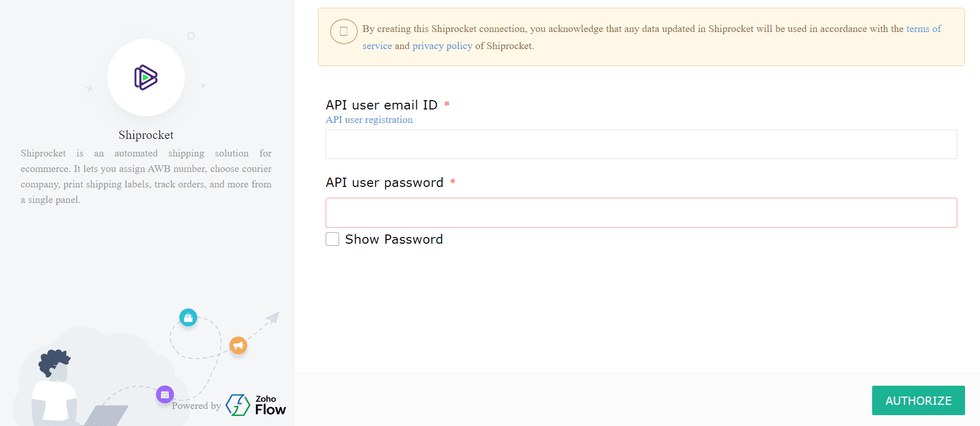This screenshot has width=980, height=426.
Task: Click the teal shopping bag icon
Action: [188, 318]
